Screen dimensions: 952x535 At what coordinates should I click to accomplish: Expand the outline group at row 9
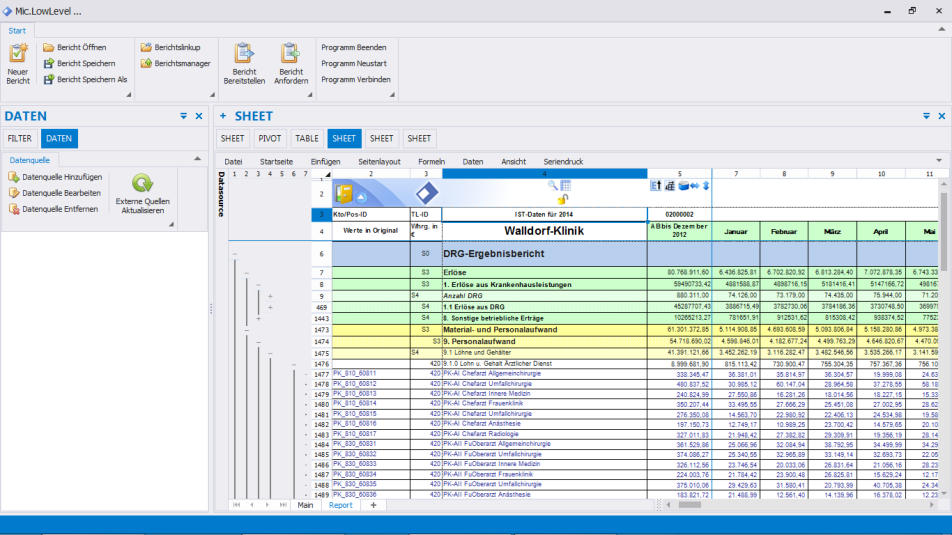pyautogui.click(x=270, y=296)
